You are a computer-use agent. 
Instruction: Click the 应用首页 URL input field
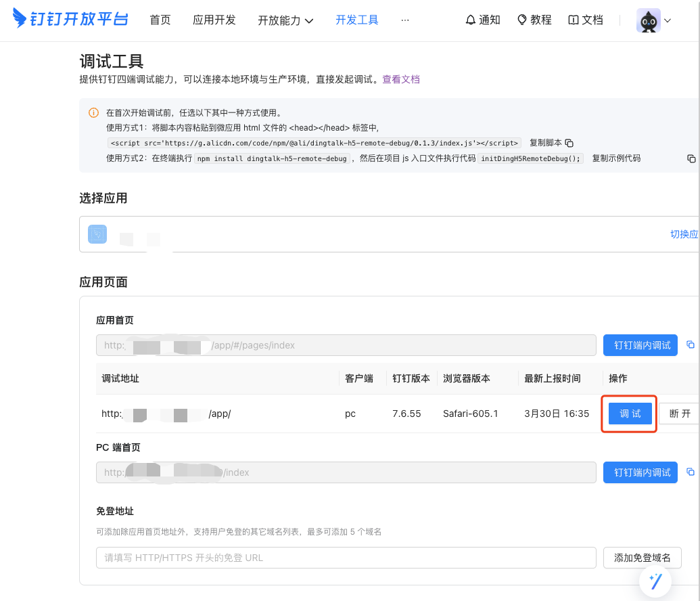point(346,345)
